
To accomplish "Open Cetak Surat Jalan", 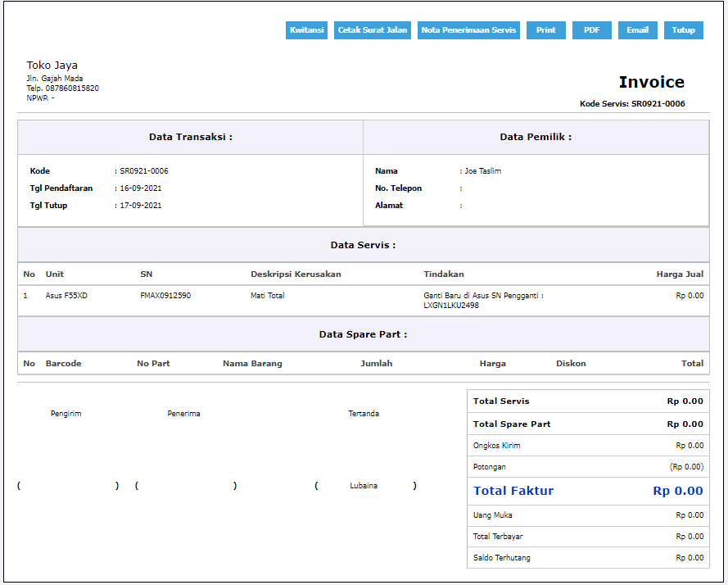I will [373, 30].
